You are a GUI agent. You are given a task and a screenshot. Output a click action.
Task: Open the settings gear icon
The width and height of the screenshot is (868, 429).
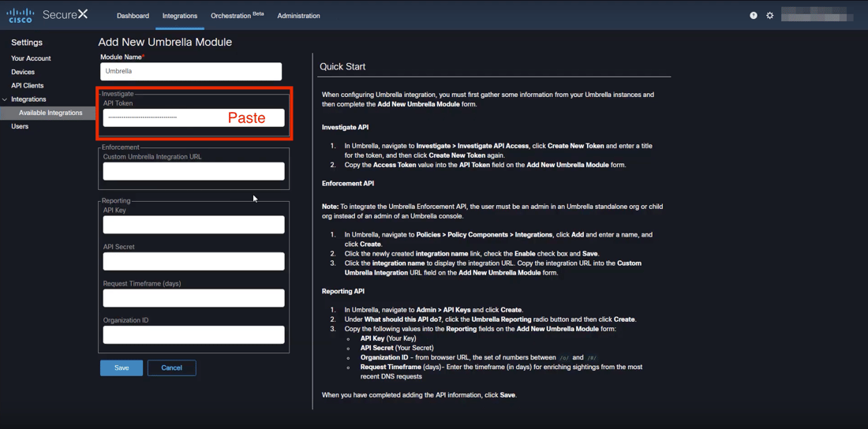point(769,16)
